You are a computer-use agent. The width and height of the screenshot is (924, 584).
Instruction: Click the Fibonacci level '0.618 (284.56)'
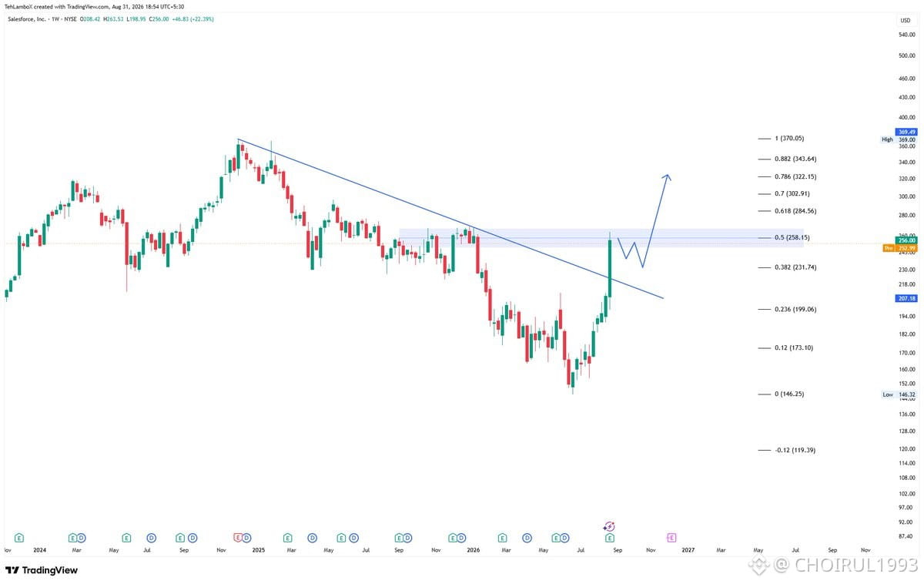795,211
